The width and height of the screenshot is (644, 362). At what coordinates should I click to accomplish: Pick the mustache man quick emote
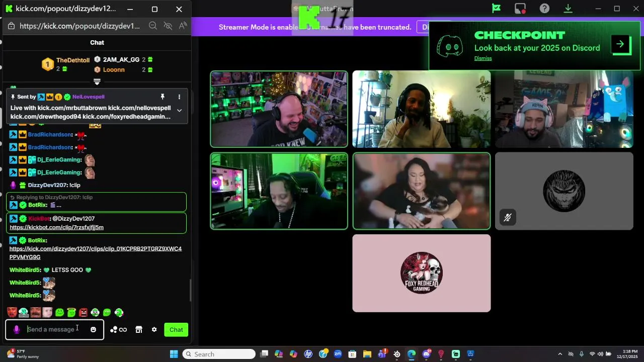[x=35, y=313]
